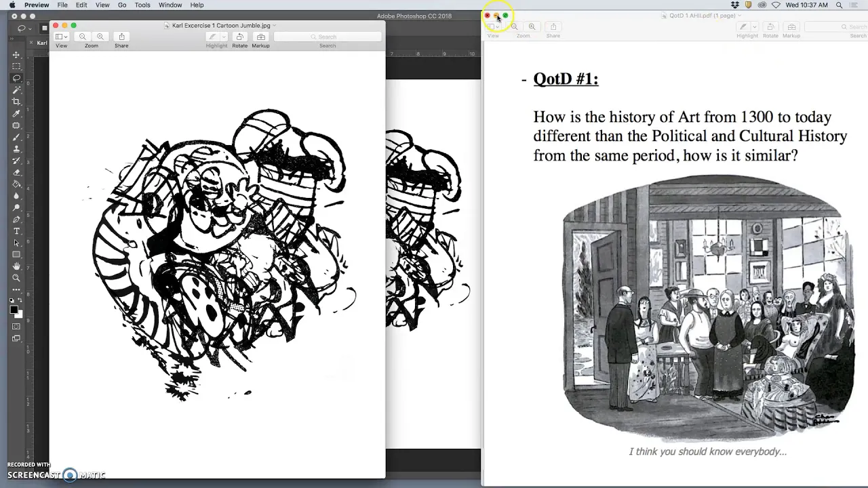
Task: Open Wi-Fi status menu
Action: (776, 5)
